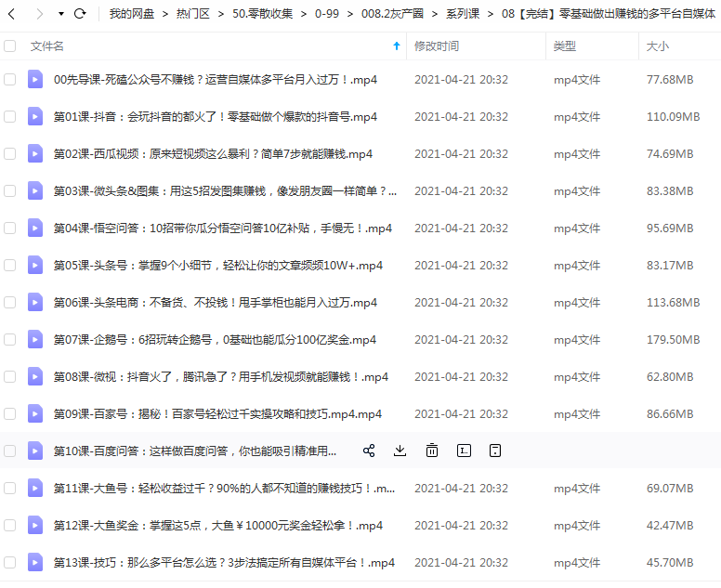The image size is (721, 588).
Task: Open 00先导课-死磕公众号不赚钱 file name
Action: (x=216, y=80)
